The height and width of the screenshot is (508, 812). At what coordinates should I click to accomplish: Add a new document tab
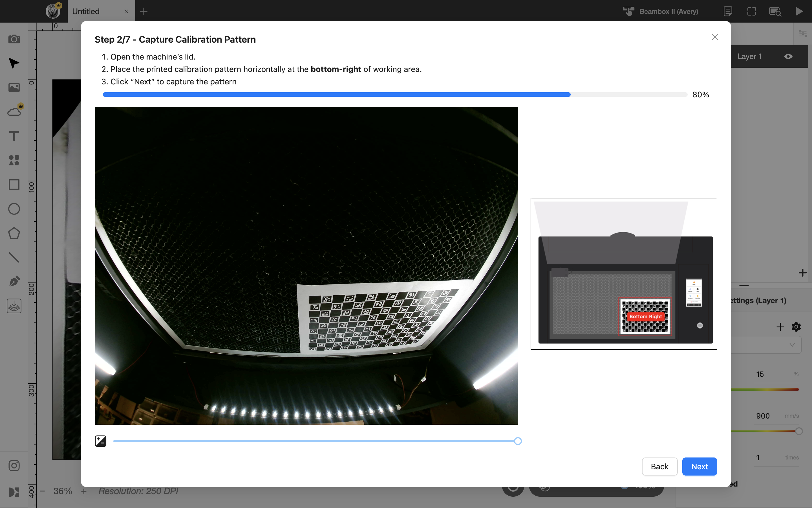pyautogui.click(x=144, y=11)
